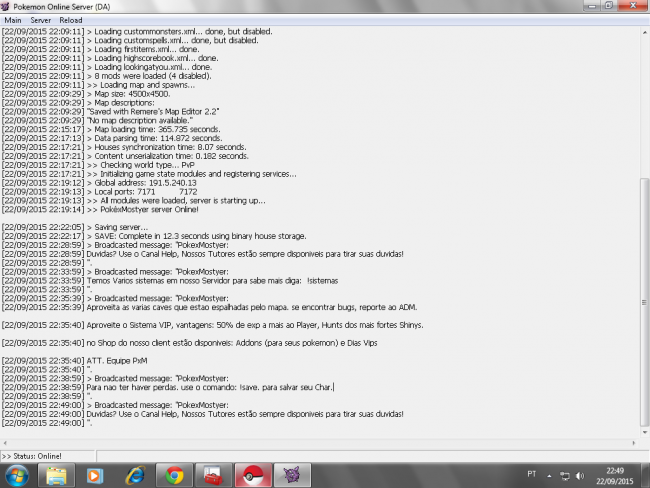Click the 'Houses synchronization time: 8.07 seconds' line
The image size is (650, 488).
(x=124, y=147)
